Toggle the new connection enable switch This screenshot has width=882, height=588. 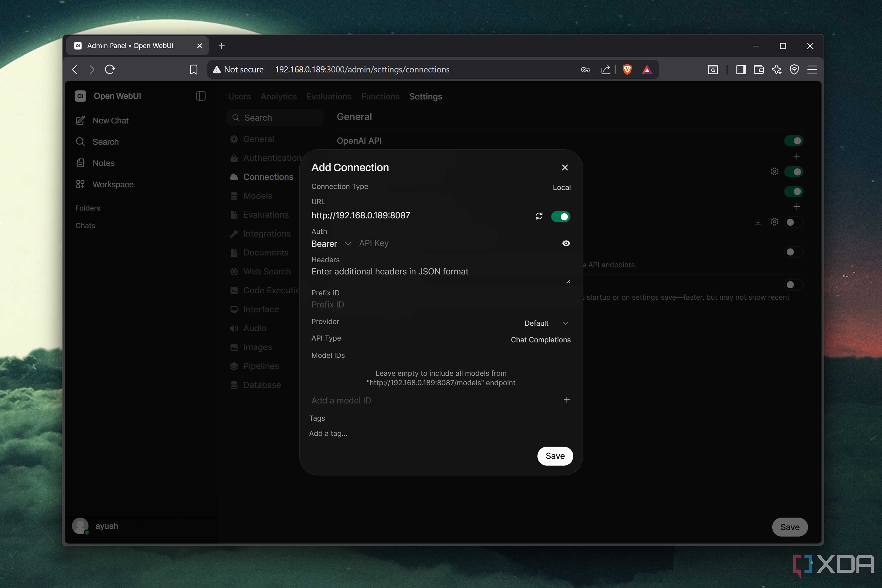pyautogui.click(x=560, y=216)
